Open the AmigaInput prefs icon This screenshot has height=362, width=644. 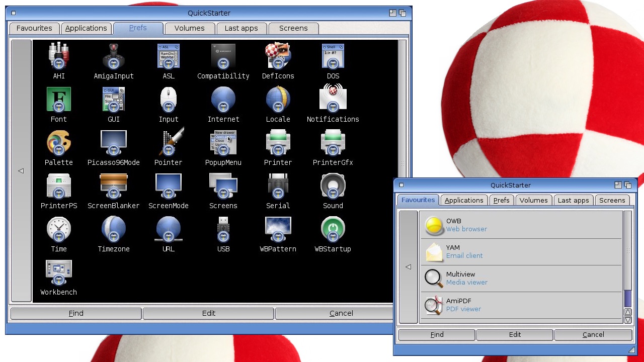pyautogui.click(x=114, y=56)
